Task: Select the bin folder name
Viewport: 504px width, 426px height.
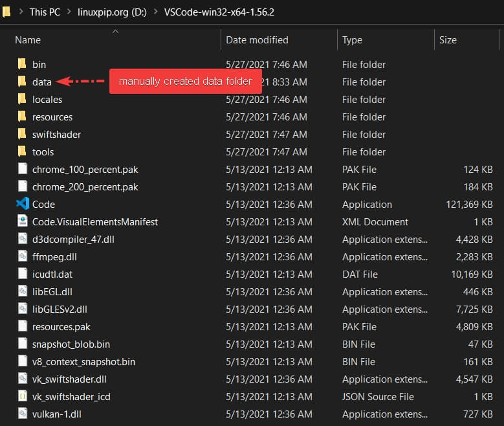Action: click(39, 64)
